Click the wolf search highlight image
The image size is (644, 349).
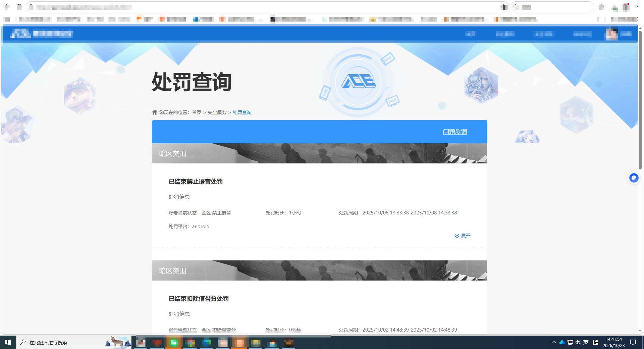(118, 342)
